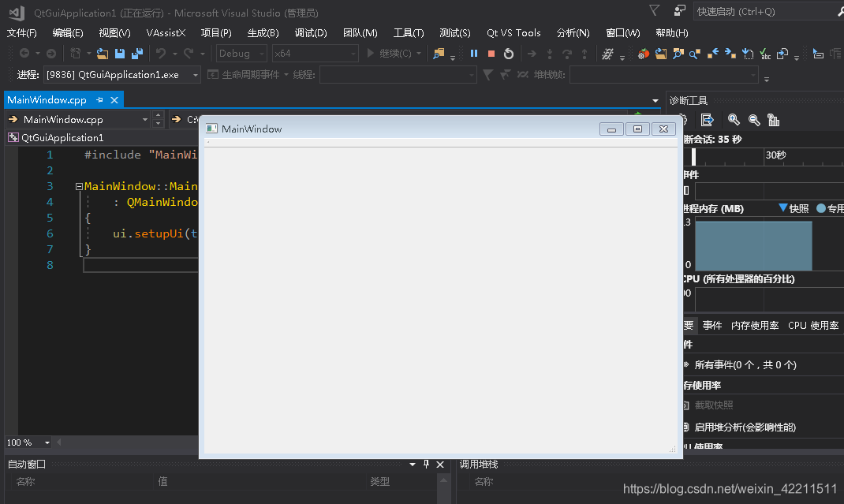The image size is (844, 504).
Task: Click the Save icon in toolbar
Action: pos(119,54)
